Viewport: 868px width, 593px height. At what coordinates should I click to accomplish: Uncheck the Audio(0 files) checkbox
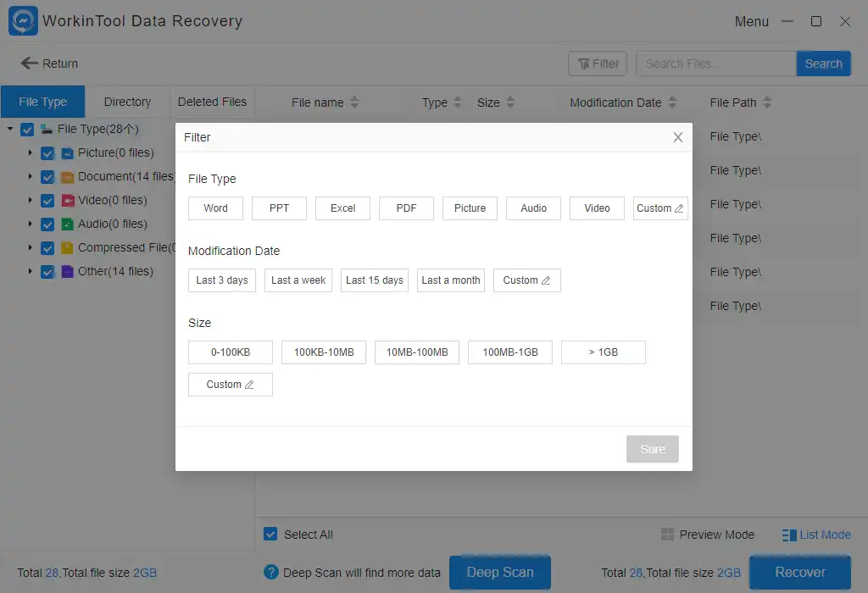47,224
